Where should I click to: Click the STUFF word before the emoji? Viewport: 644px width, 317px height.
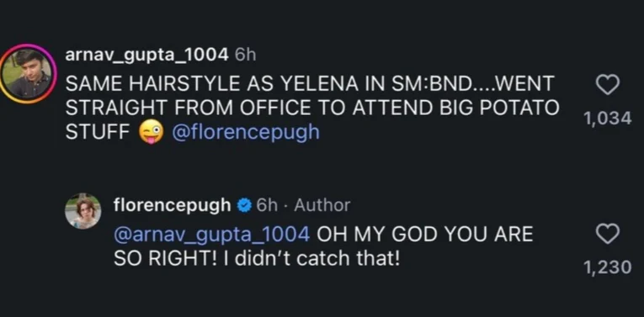(98, 133)
